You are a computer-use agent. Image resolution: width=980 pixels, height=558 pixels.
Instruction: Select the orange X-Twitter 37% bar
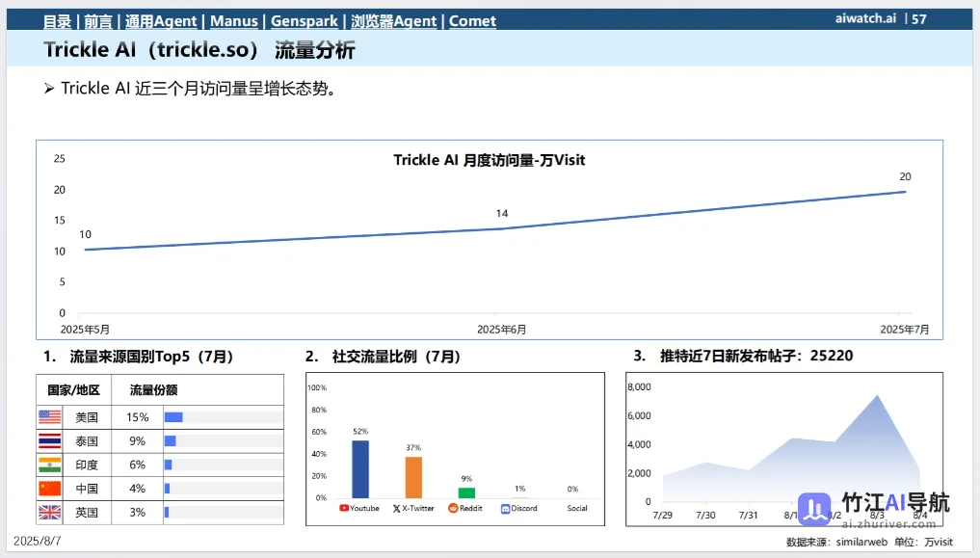pos(413,477)
